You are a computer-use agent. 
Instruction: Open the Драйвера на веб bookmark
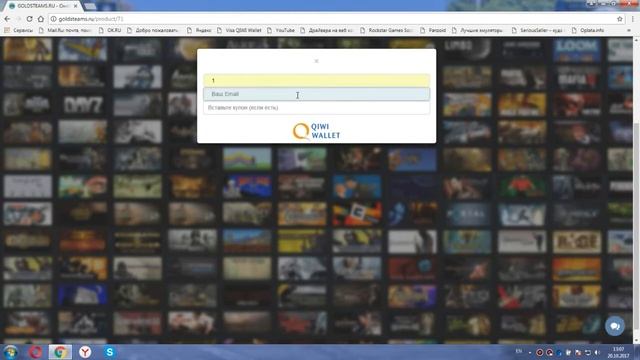pyautogui.click(x=327, y=30)
